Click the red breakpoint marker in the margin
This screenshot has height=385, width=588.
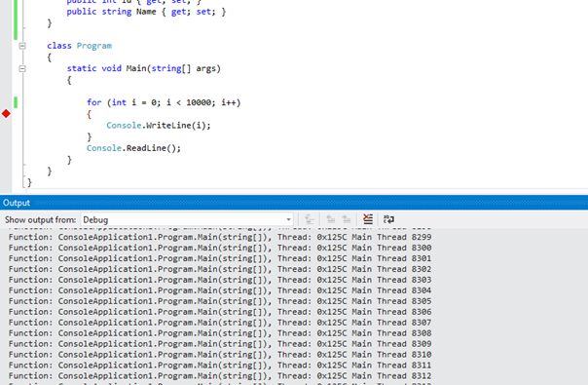[6, 113]
